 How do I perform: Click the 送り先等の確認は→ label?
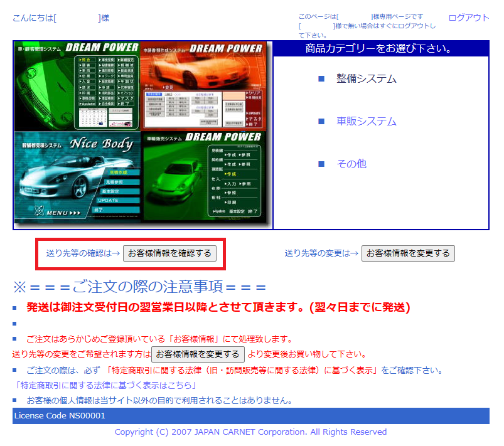pyautogui.click(x=83, y=253)
